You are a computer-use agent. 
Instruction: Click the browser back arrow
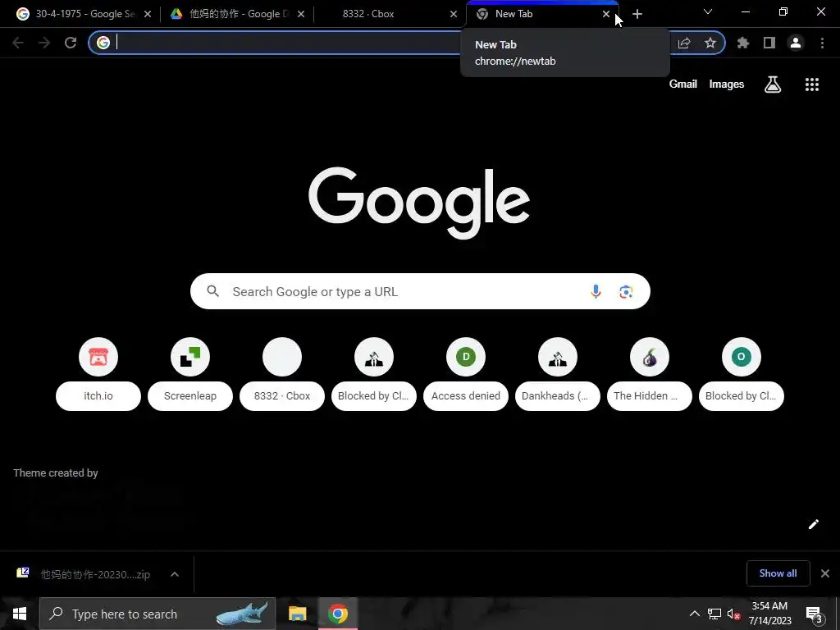(18, 43)
